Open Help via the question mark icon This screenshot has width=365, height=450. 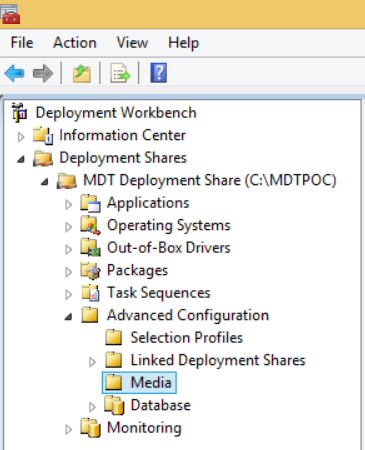(159, 73)
